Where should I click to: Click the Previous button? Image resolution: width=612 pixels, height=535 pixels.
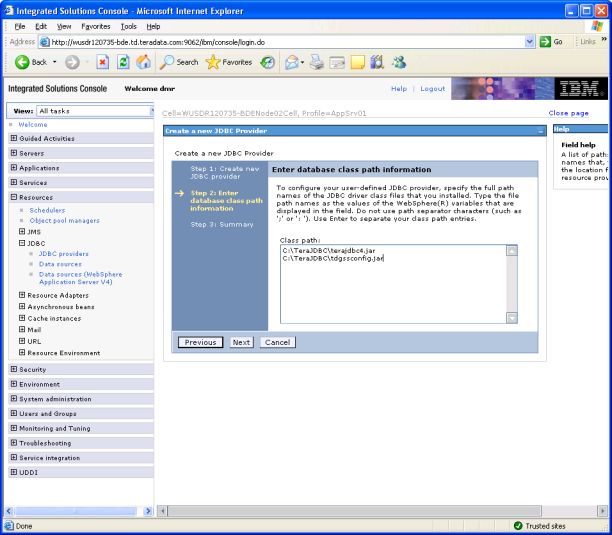[x=200, y=342]
